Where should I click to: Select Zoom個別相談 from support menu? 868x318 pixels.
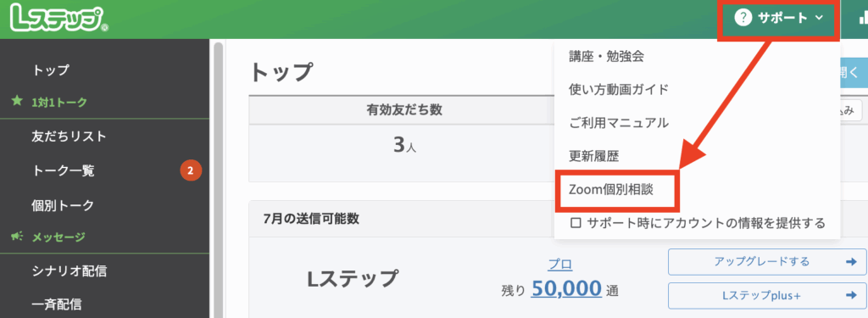pos(611,189)
